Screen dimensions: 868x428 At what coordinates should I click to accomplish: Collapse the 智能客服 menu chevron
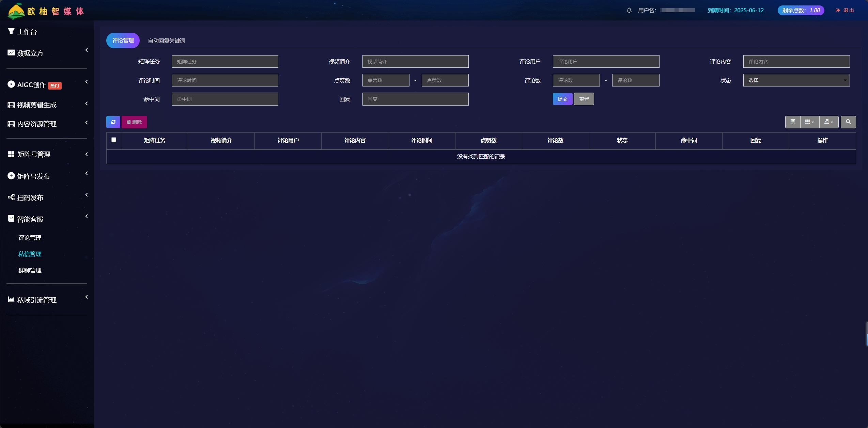(87, 216)
